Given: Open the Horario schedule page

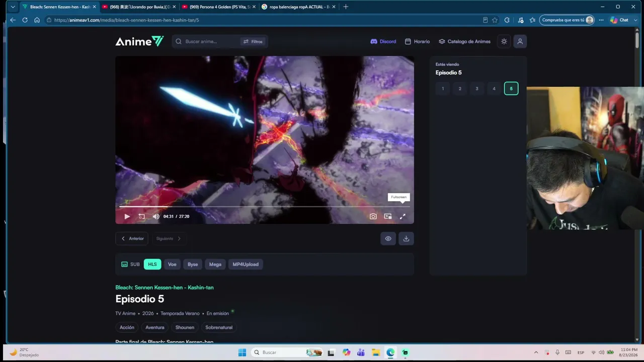Looking at the screenshot, I should click(x=418, y=41).
